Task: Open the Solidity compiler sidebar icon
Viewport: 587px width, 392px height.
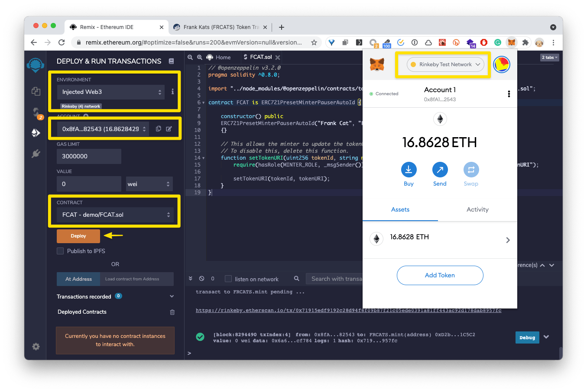Action: click(x=36, y=112)
